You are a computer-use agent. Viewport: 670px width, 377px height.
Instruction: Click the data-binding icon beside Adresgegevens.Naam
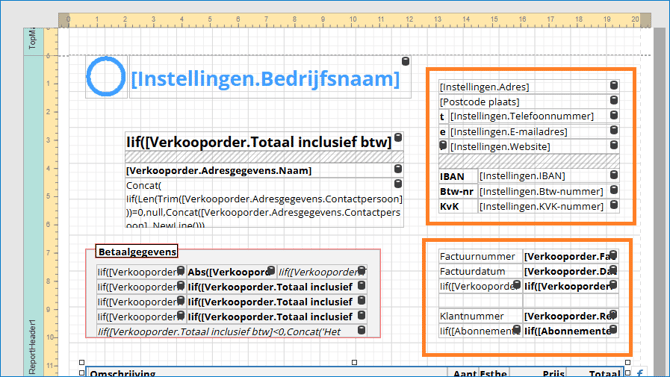click(x=398, y=169)
